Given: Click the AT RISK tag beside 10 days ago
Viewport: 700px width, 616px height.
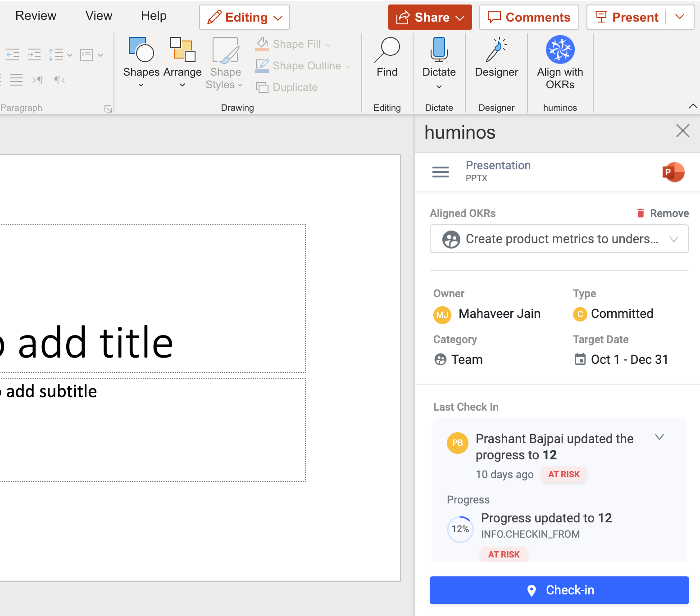Looking at the screenshot, I should pyautogui.click(x=564, y=474).
